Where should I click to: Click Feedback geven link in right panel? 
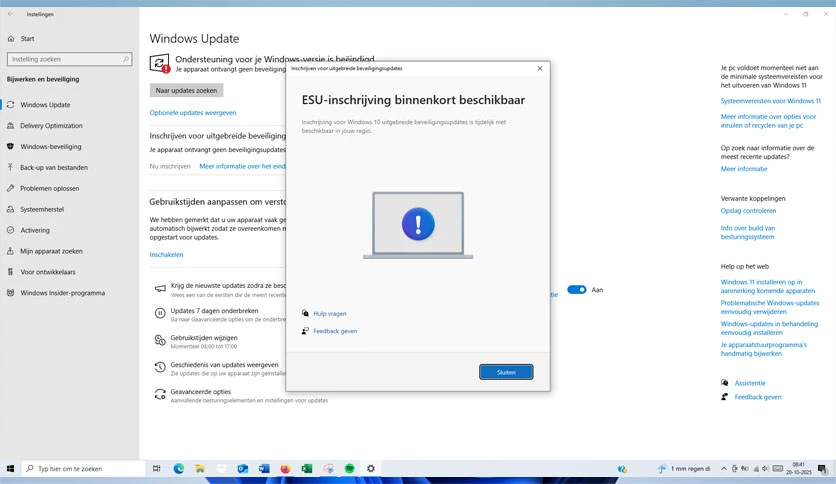(x=758, y=397)
